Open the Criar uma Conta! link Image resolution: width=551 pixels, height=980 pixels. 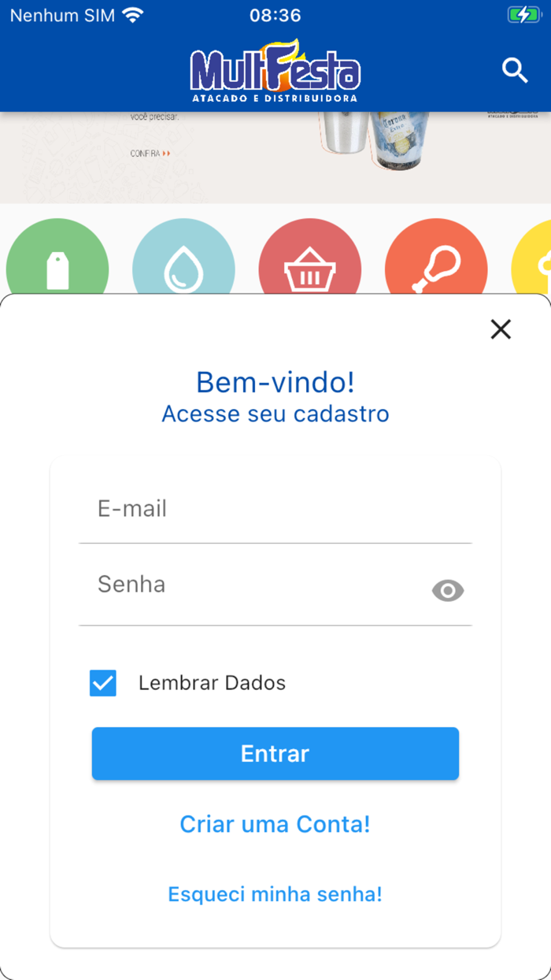pyautogui.click(x=275, y=824)
